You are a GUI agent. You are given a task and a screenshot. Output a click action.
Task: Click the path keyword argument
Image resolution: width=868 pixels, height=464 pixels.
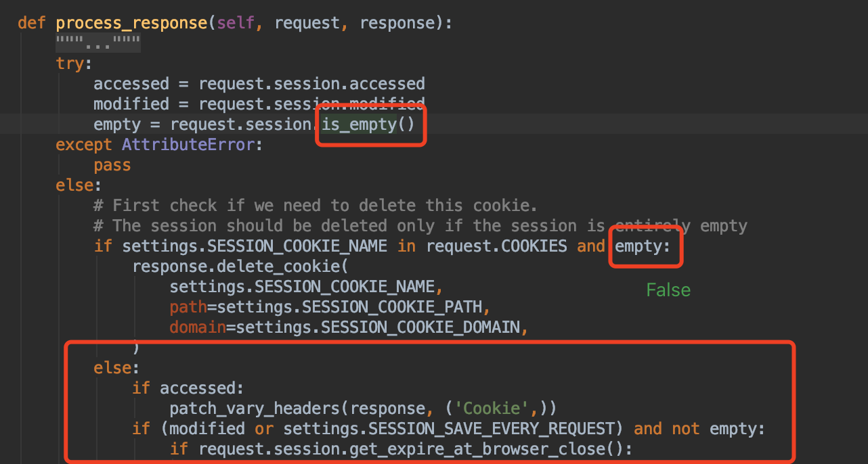point(188,307)
